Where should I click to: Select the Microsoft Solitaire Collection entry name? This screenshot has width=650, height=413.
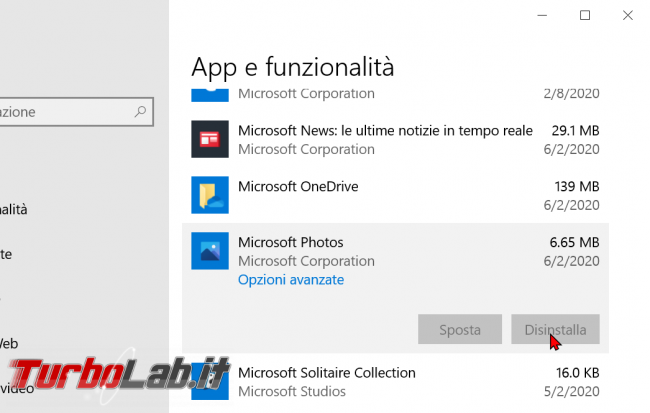(x=327, y=373)
